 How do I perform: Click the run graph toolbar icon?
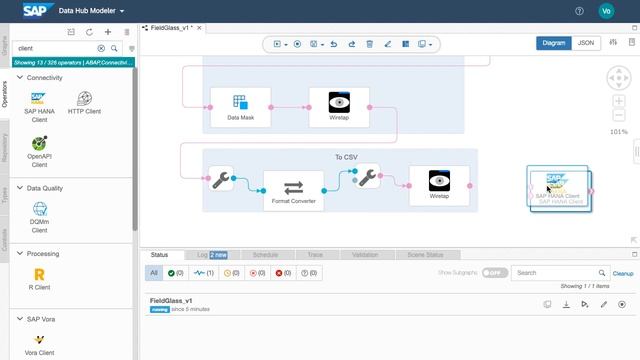click(277, 44)
